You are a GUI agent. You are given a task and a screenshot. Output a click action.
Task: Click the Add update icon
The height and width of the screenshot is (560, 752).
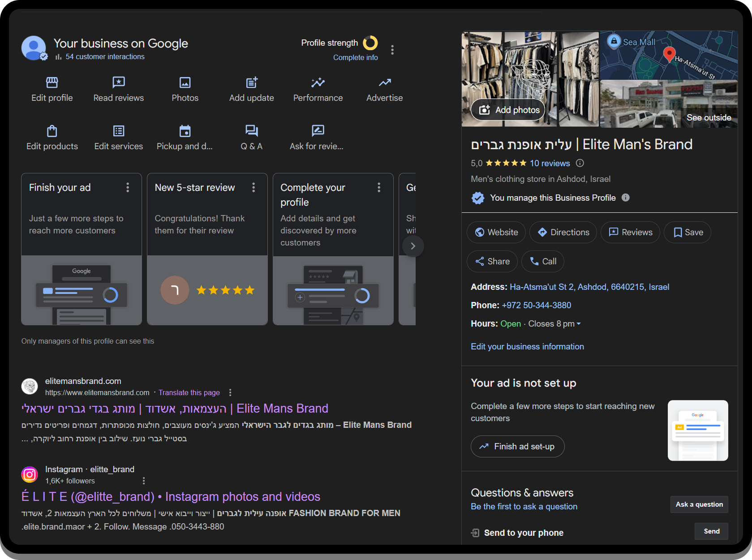[x=252, y=82]
